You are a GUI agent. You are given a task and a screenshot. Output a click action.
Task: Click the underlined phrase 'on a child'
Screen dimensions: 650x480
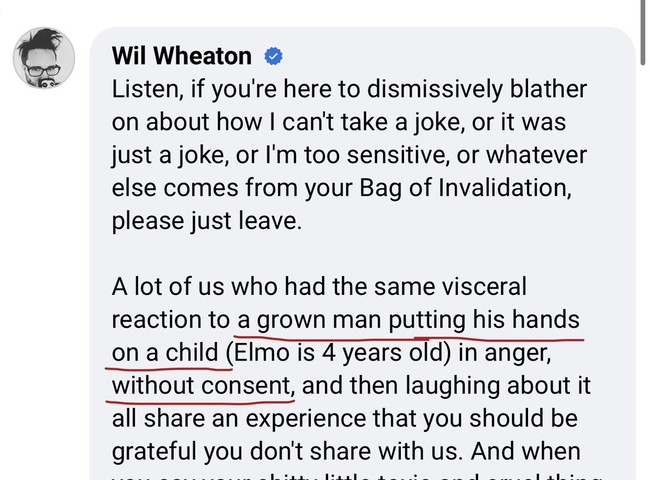(165, 353)
